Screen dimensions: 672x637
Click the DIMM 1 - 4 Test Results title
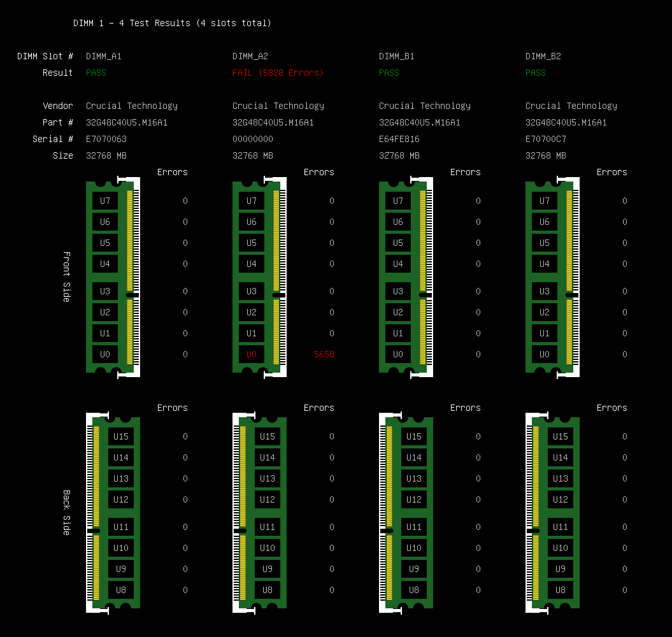(x=174, y=22)
